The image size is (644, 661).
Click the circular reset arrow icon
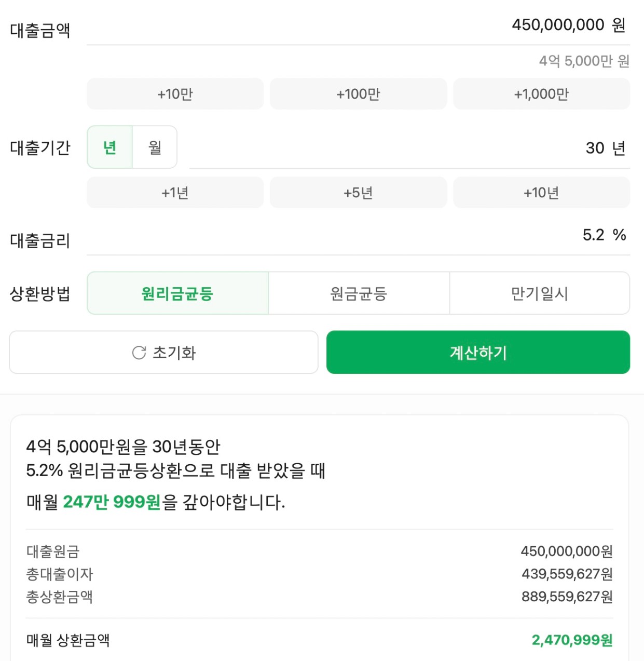139,353
